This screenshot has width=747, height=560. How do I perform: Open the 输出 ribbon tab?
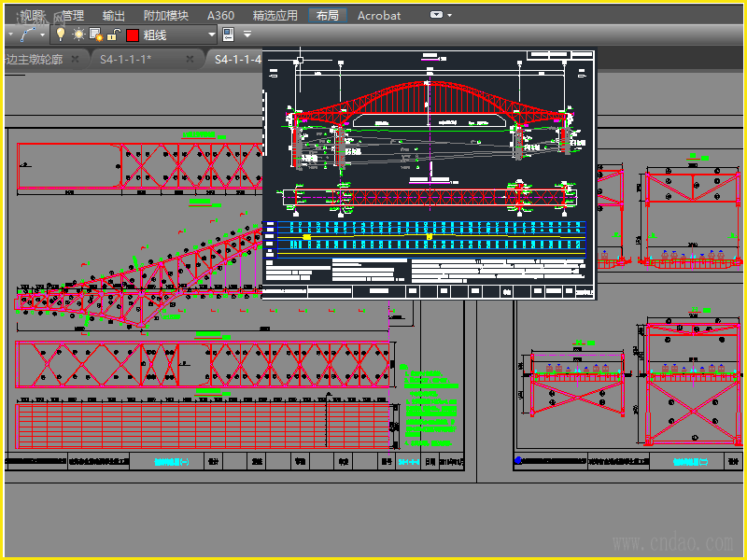click(113, 15)
